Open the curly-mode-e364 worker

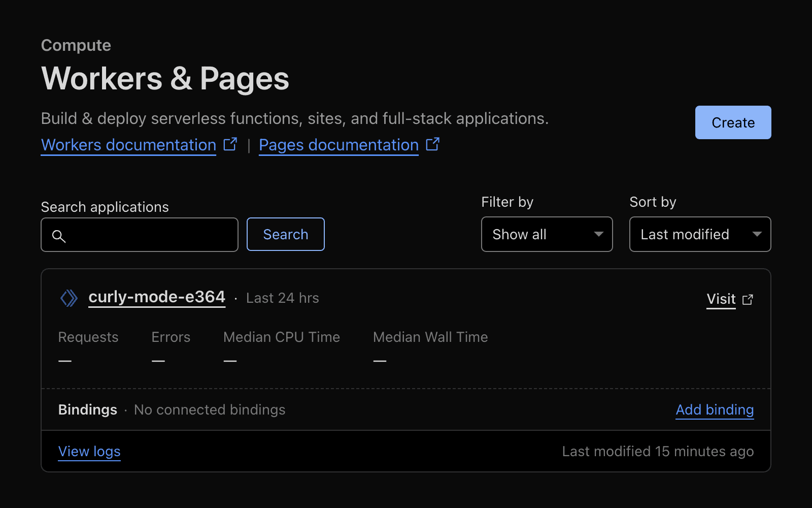coord(156,297)
